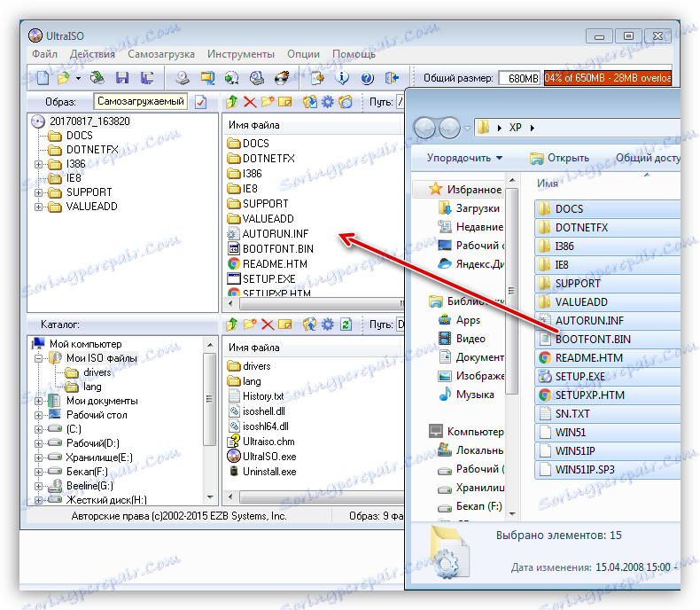Click the Refresh icon in the Каталог toolbar
The height and width of the screenshot is (610, 700).
[346, 325]
